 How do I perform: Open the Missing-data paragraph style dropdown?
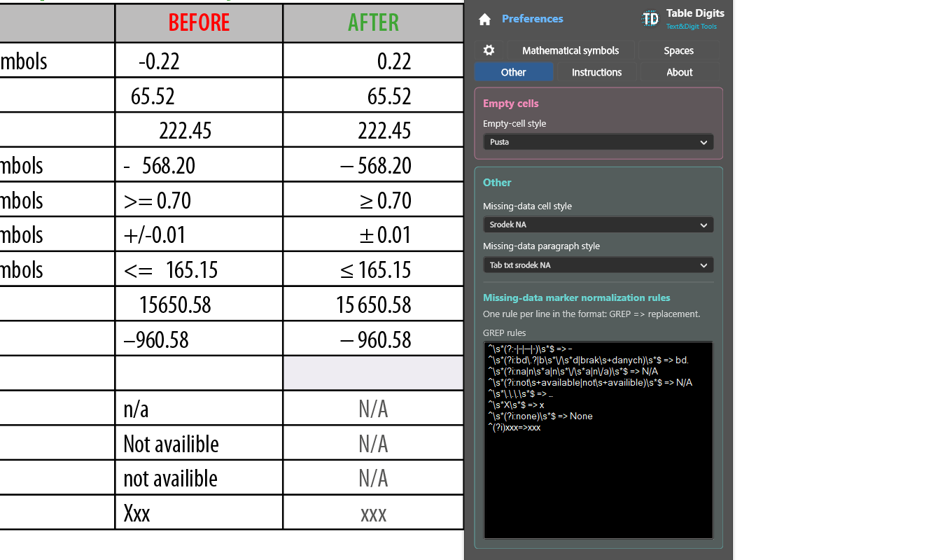click(x=598, y=265)
